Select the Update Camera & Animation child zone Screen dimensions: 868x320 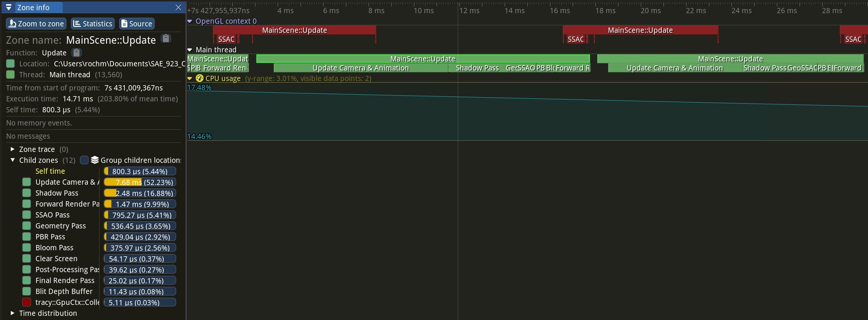pos(66,182)
